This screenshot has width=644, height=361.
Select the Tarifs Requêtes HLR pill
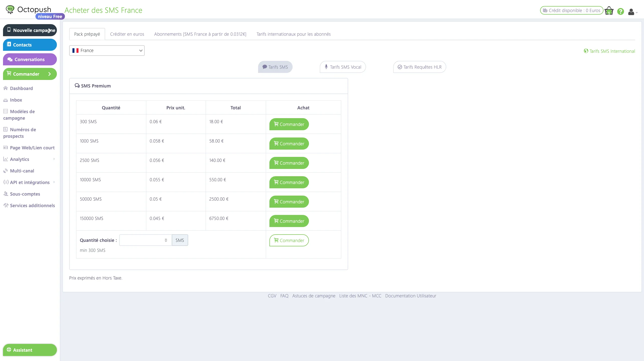[420, 67]
